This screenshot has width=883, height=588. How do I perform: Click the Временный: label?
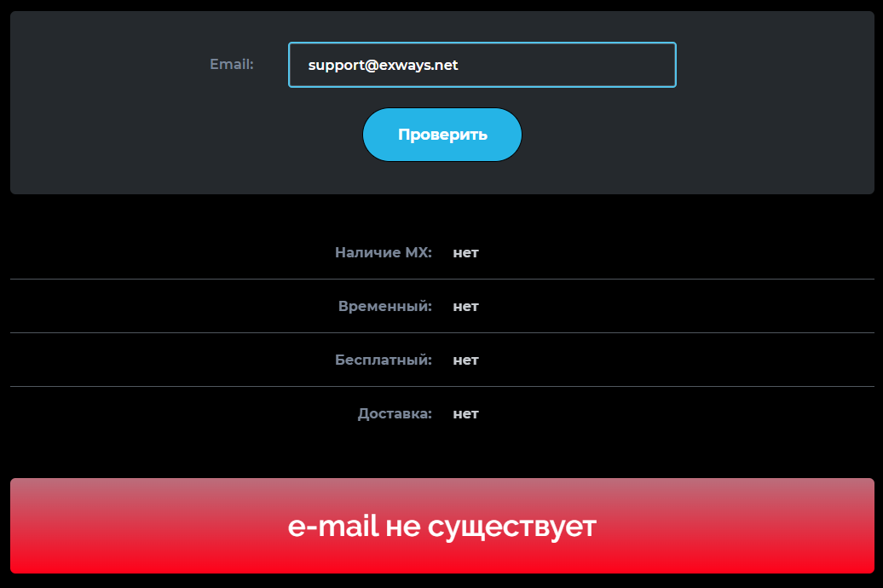[x=384, y=306]
